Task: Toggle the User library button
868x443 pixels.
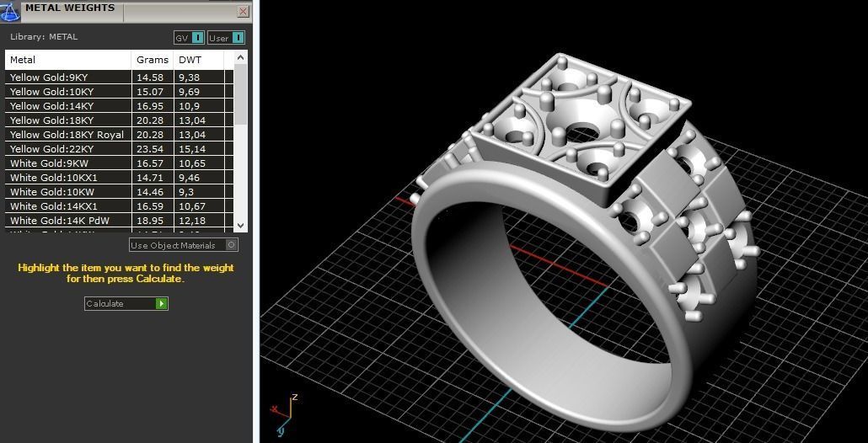Action: click(226, 38)
